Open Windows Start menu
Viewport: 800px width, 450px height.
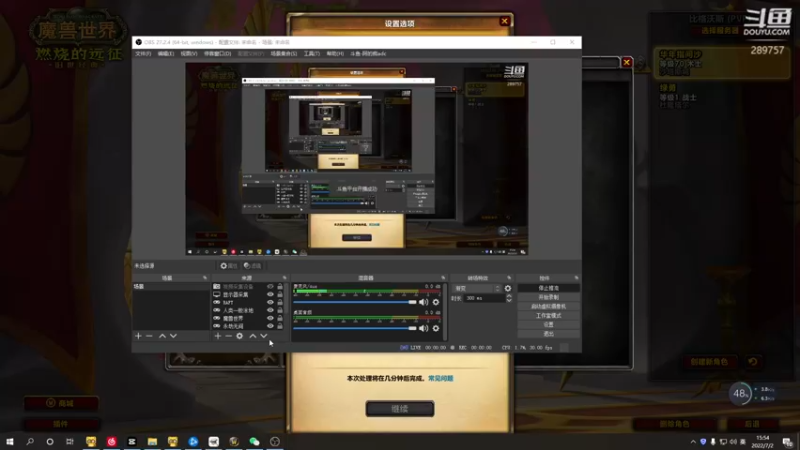pyautogui.click(x=10, y=441)
